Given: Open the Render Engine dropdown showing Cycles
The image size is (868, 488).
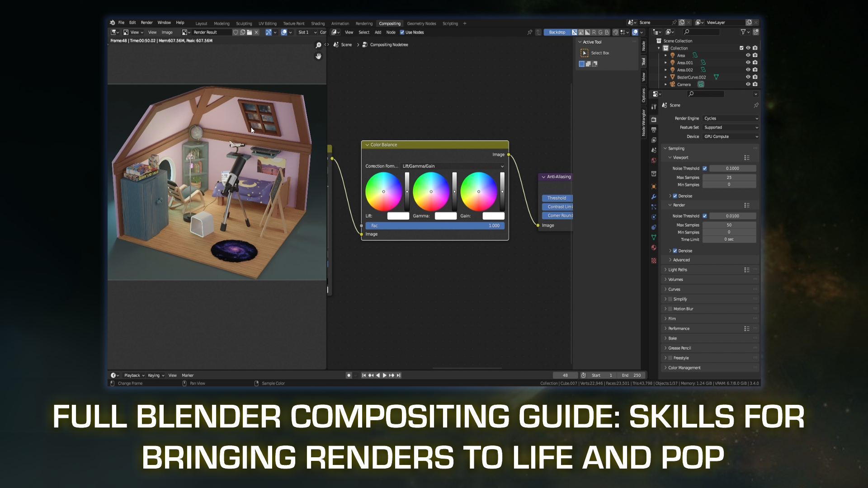Looking at the screenshot, I should [730, 118].
